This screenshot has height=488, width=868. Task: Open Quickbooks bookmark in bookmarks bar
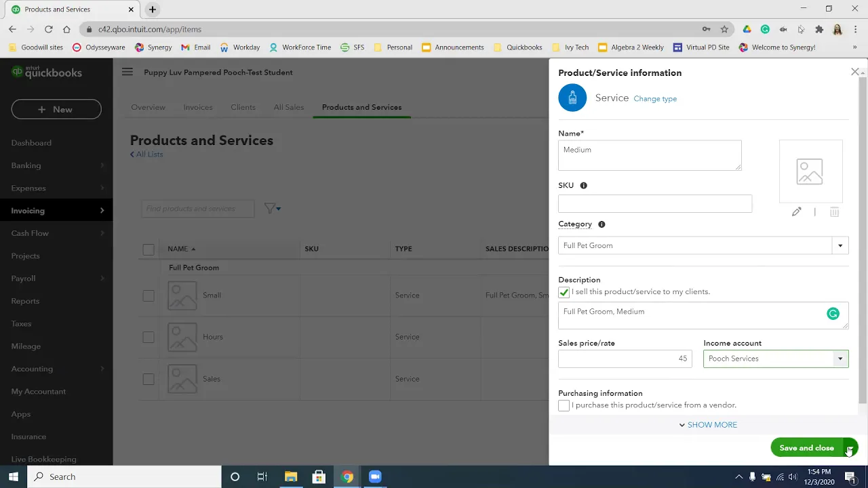click(x=518, y=47)
